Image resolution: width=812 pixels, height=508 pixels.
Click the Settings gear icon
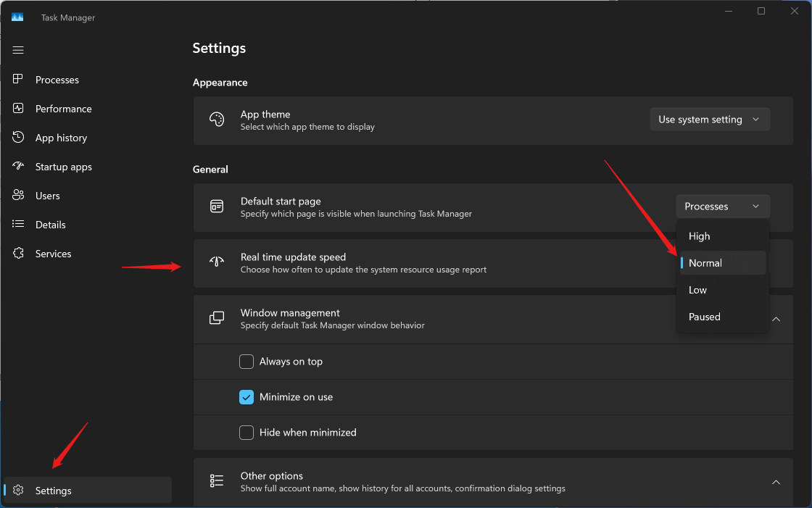click(19, 491)
